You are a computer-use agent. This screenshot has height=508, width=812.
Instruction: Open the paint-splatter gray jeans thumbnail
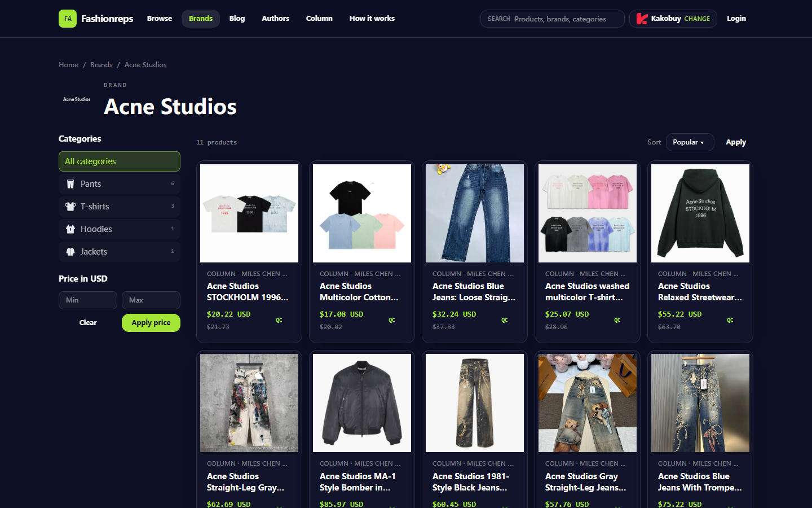pos(249,403)
